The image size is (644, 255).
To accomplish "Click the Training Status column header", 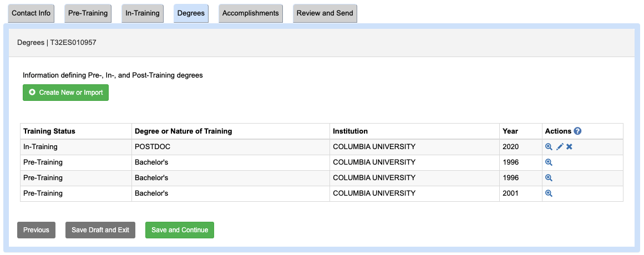I will 49,131.
